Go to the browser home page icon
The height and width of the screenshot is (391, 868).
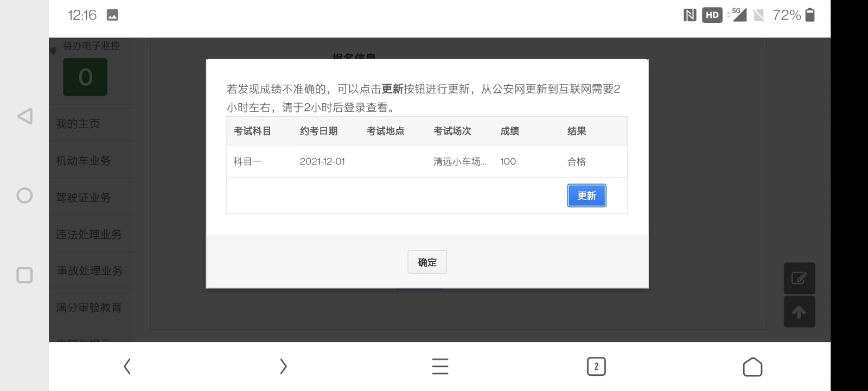(752, 367)
